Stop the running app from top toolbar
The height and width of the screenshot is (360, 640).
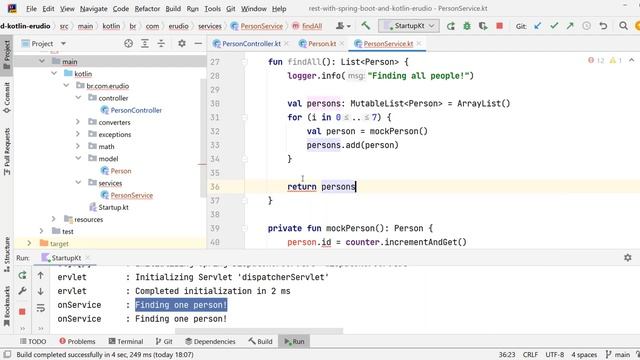(499, 26)
